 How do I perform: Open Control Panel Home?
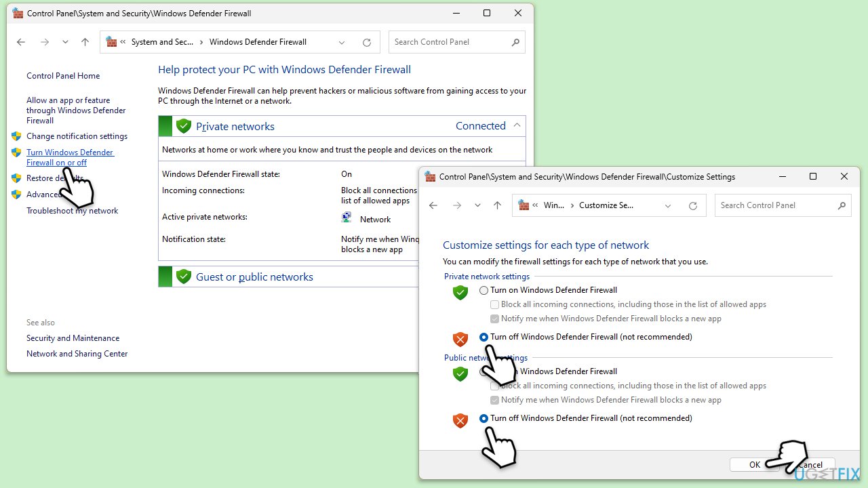63,76
